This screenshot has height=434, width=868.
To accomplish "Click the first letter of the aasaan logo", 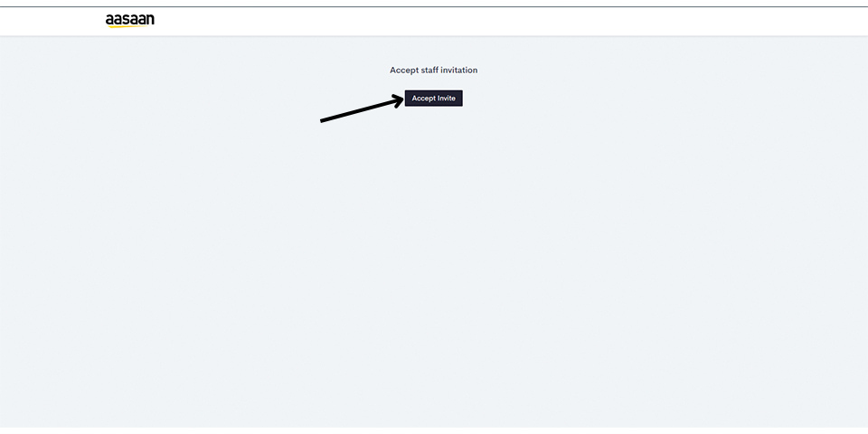I will (x=109, y=21).
